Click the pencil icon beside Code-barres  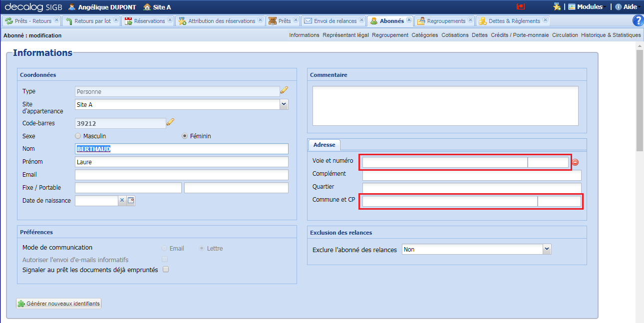[x=170, y=122]
